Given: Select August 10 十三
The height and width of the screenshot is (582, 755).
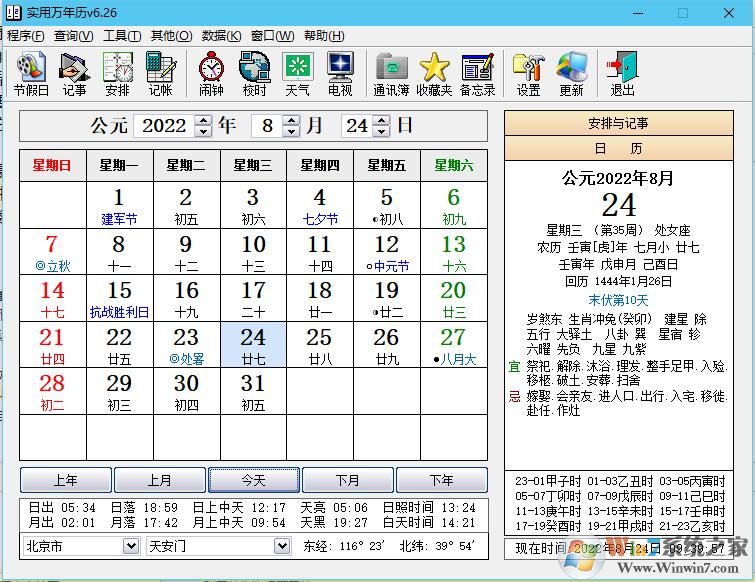Looking at the screenshot, I should coord(253,252).
